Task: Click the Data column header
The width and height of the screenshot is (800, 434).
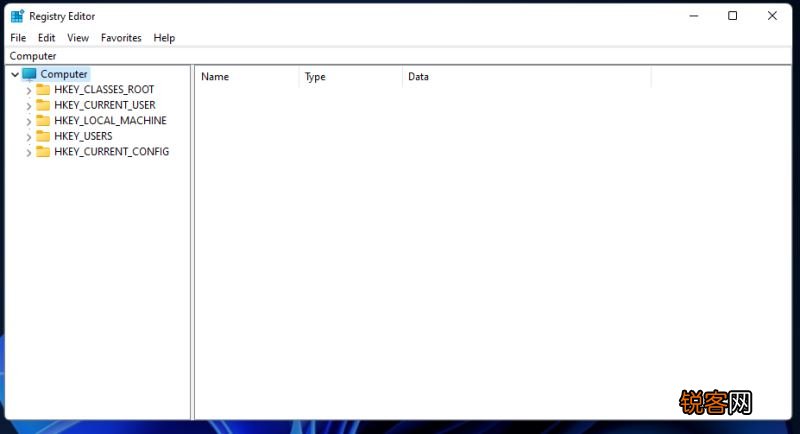Action: (527, 77)
